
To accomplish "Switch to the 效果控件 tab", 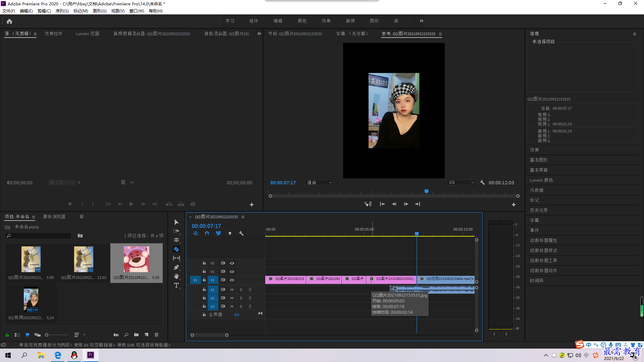I will pos(54,34).
